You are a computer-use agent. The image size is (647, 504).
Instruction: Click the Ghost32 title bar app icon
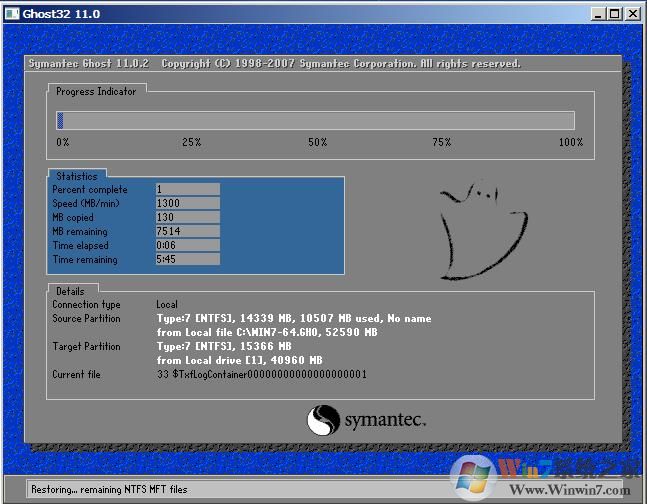pyautogui.click(x=12, y=14)
